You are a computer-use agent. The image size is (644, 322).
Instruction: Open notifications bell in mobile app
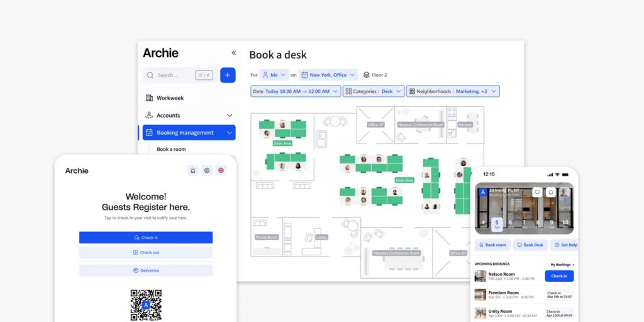551,192
